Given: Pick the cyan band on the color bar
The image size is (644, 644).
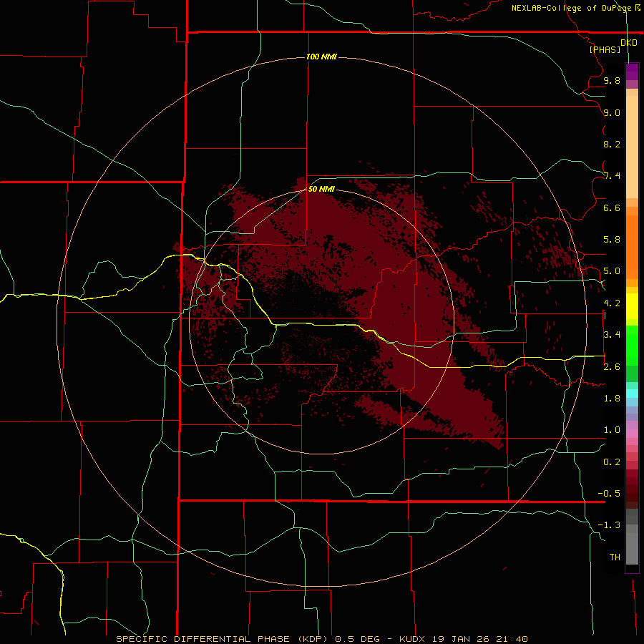Looking at the screenshot, I should (632, 394).
